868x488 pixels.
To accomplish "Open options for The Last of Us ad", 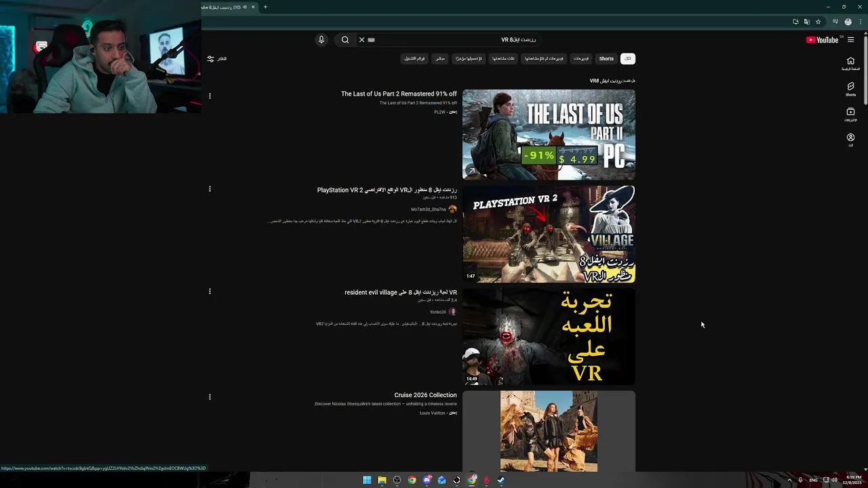I will click(x=210, y=96).
